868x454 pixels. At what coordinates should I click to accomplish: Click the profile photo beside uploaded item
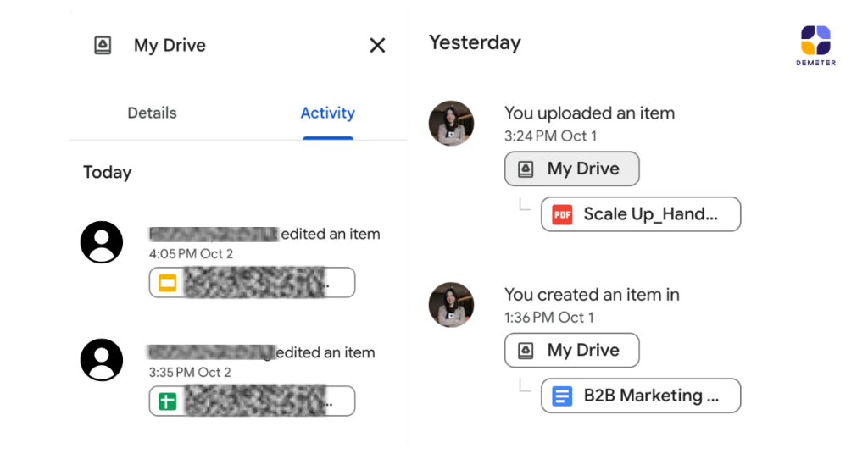coord(451,124)
